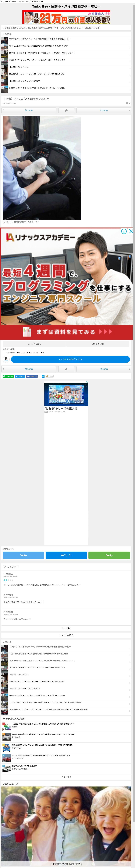This screenshot has height=868, width=135.
Task: Share with the ツイート button
Action: 20,376
